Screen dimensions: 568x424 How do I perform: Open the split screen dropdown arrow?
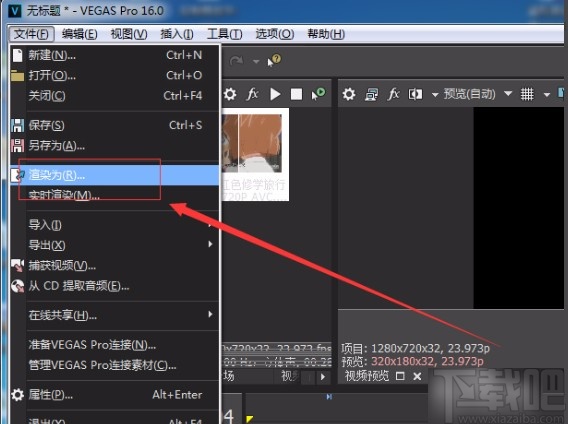[435, 95]
